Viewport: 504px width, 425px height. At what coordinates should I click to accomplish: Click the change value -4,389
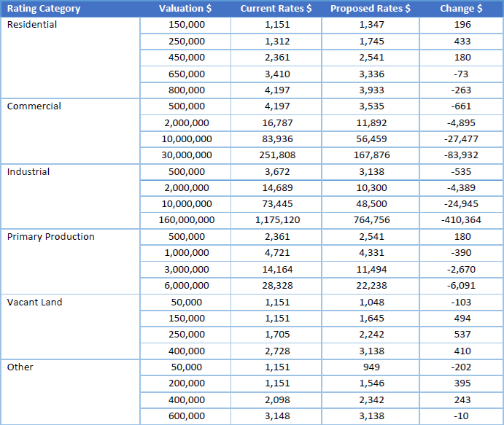(x=461, y=188)
